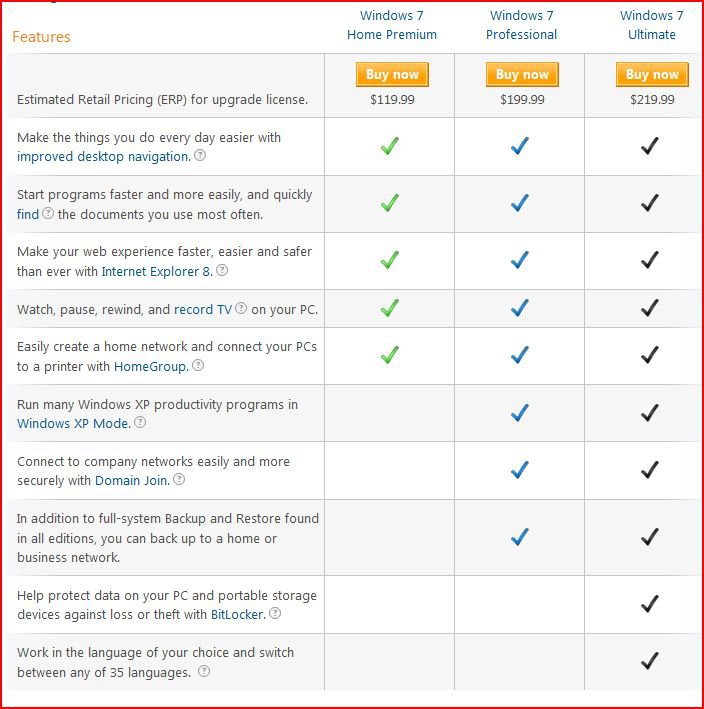704x709 pixels.
Task: Click the Domain Join link
Action: (132, 480)
